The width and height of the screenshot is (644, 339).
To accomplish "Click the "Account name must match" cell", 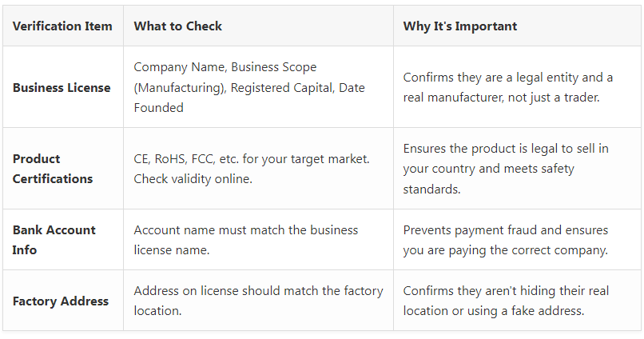I will pyautogui.click(x=245, y=240).
